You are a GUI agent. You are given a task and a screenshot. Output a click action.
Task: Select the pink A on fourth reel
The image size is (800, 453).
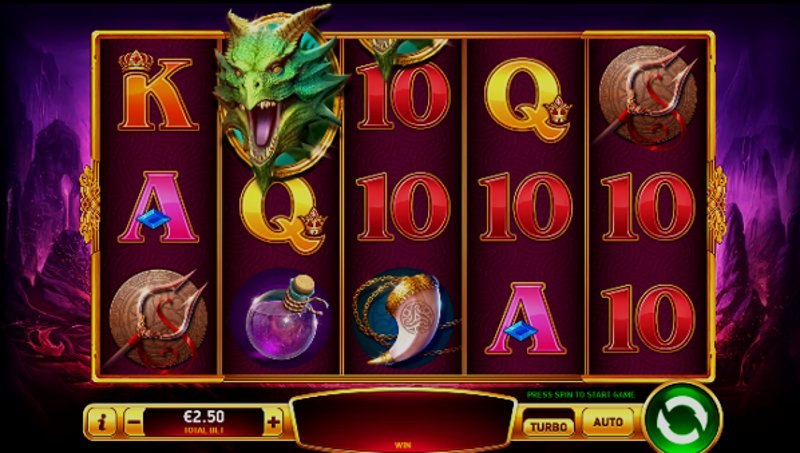click(526, 319)
